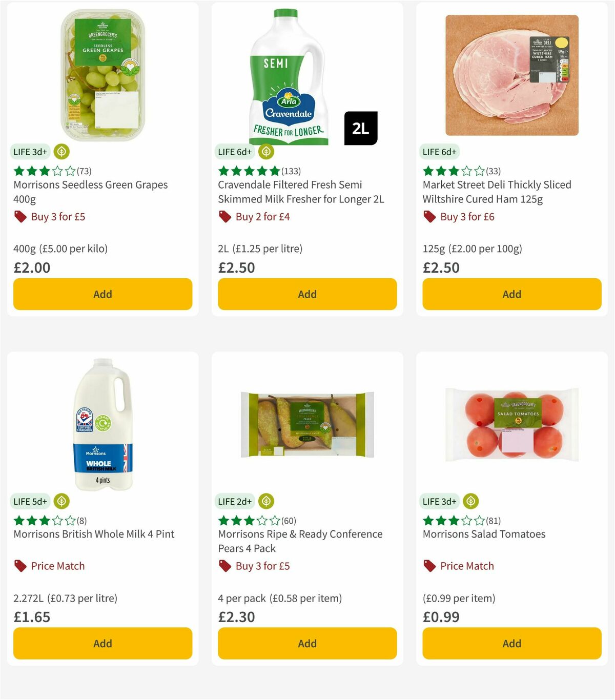Image resolution: width=615 pixels, height=700 pixels.
Task: Expand the LIFE 2d+ badge on Conference Pears
Action: [234, 501]
